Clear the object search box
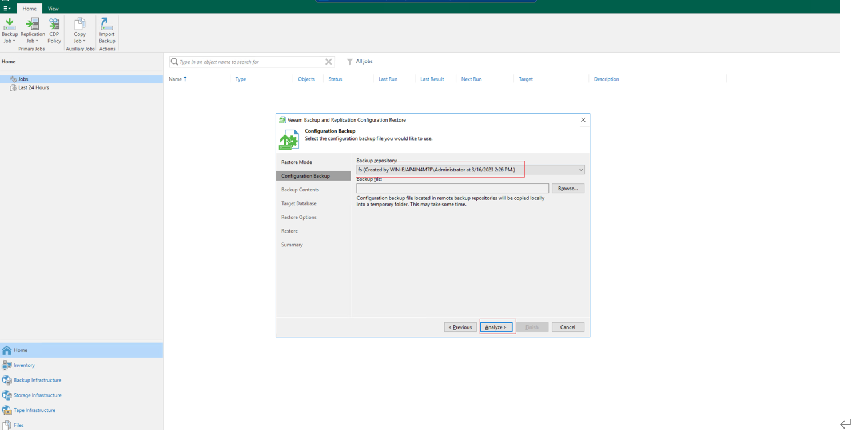The width and height of the screenshot is (868, 436). click(328, 62)
